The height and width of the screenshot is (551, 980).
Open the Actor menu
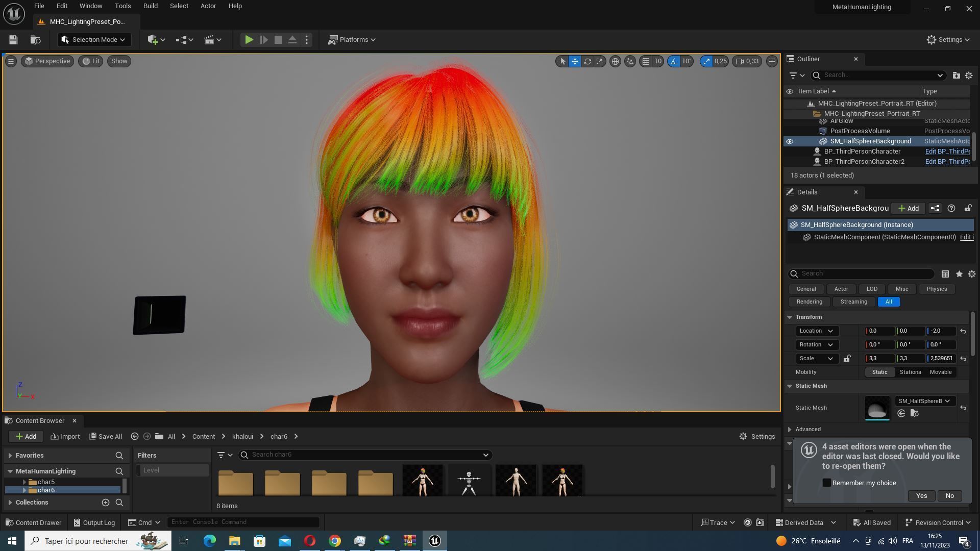[208, 6]
